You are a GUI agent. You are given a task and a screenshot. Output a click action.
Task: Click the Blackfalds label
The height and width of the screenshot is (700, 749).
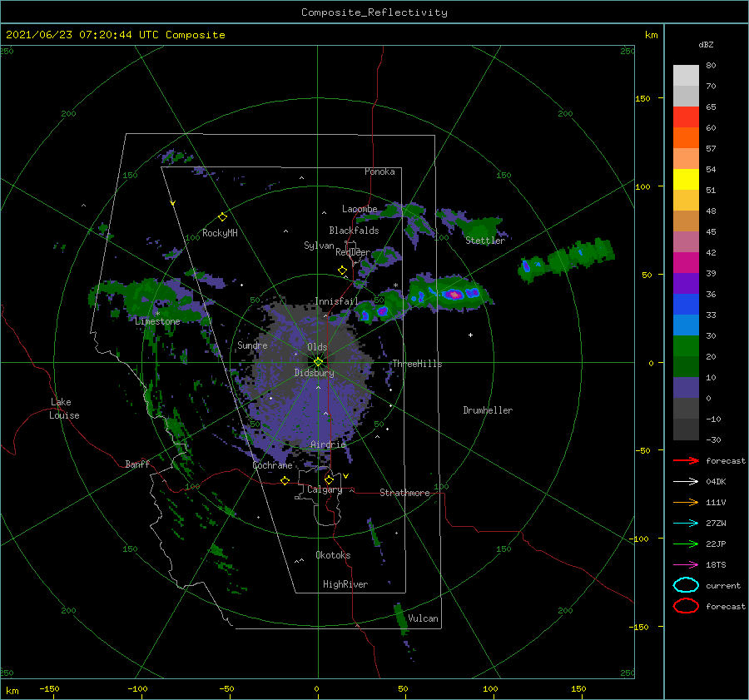(354, 231)
